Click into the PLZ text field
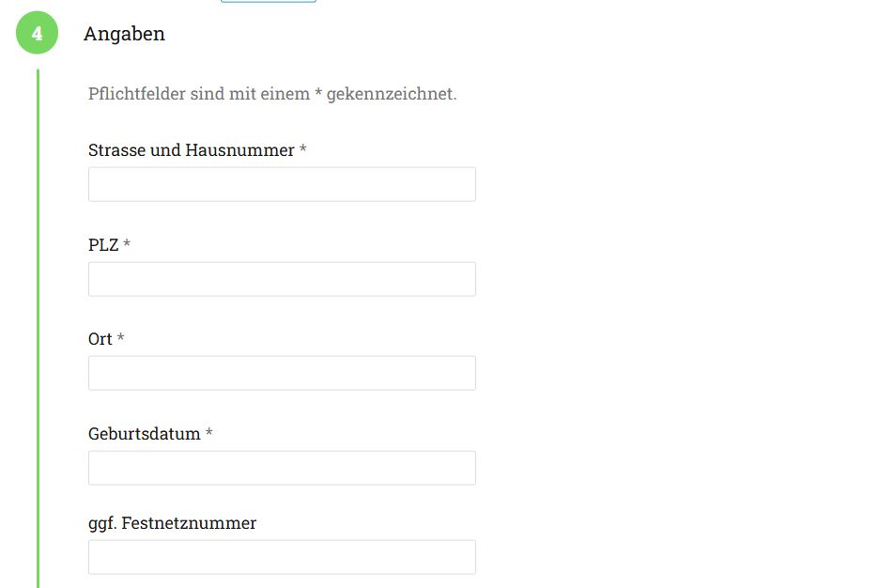The width and height of the screenshot is (894, 588). click(x=282, y=279)
